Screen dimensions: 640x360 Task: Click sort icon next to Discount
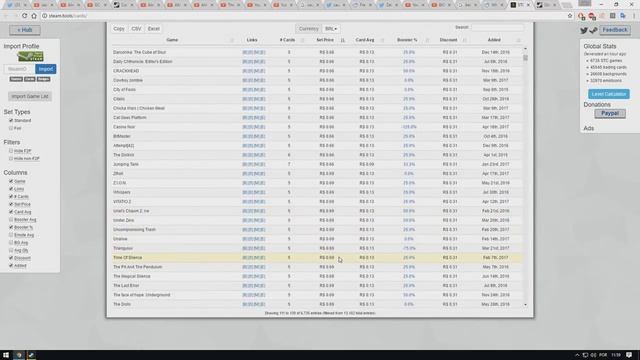coord(464,40)
